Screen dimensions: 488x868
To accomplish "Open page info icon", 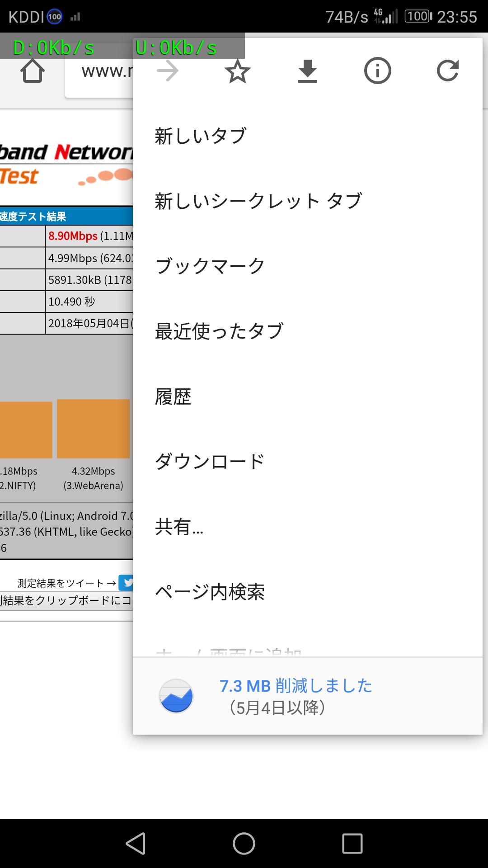I will 377,71.
